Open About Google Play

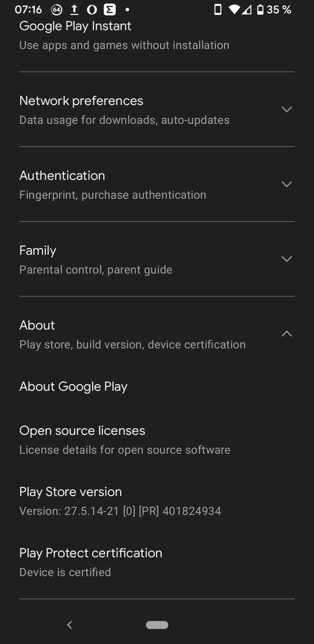pyautogui.click(x=157, y=386)
